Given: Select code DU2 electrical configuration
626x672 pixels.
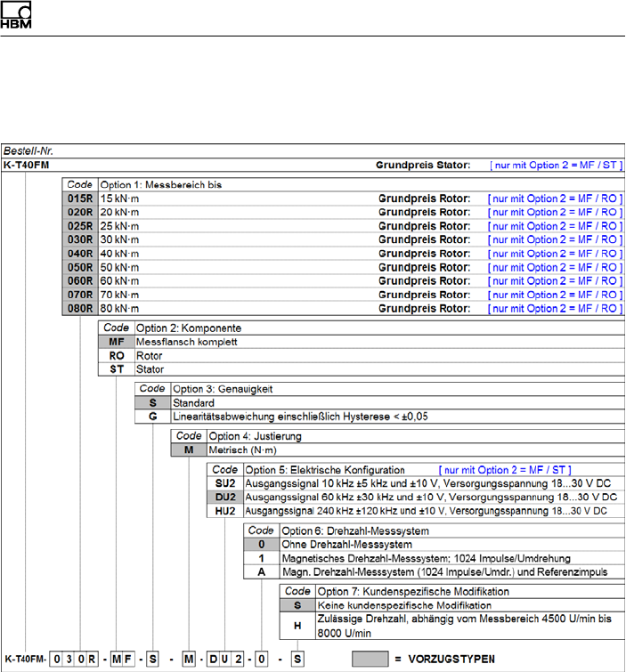Looking at the screenshot, I should 225,498.
